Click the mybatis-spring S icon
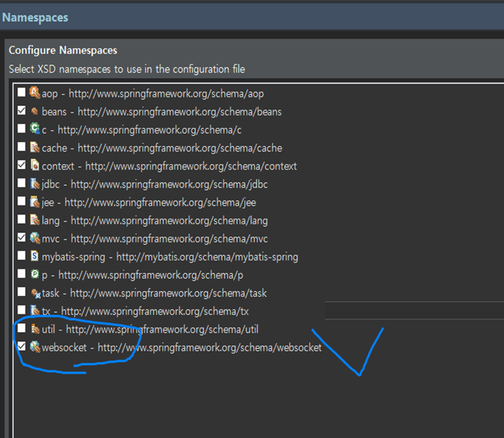Image resolution: width=504 pixels, height=438 pixels. click(x=35, y=256)
